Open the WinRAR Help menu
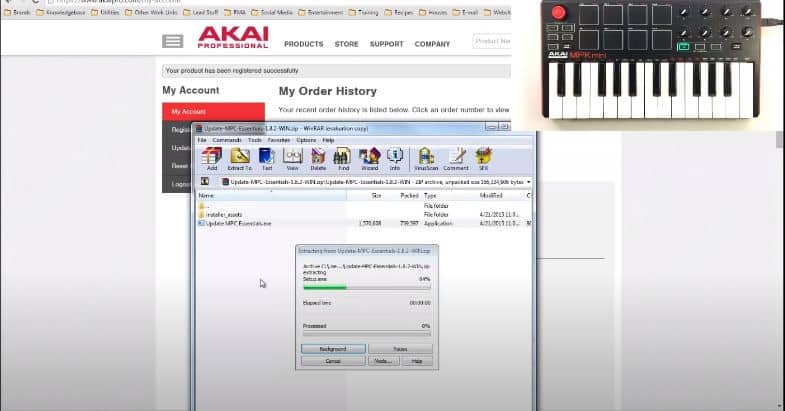 pos(328,140)
